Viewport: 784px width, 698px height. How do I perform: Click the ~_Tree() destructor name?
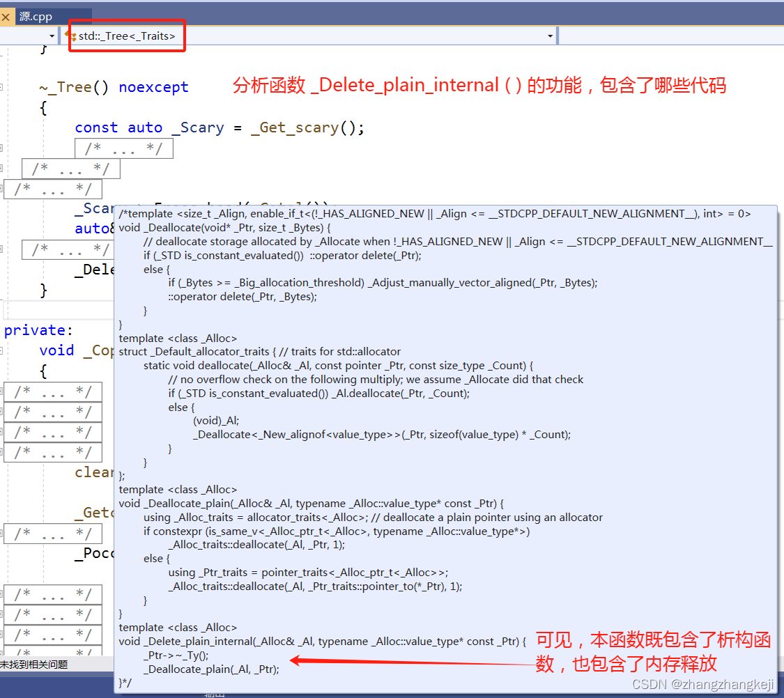(73, 87)
